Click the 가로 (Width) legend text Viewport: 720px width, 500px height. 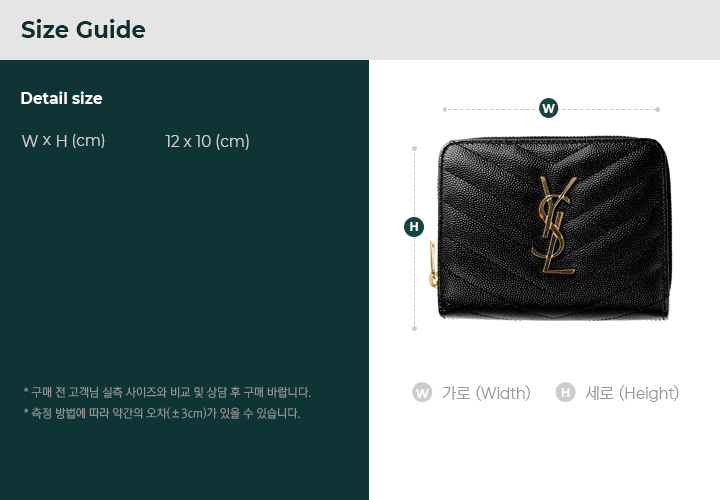(486, 393)
